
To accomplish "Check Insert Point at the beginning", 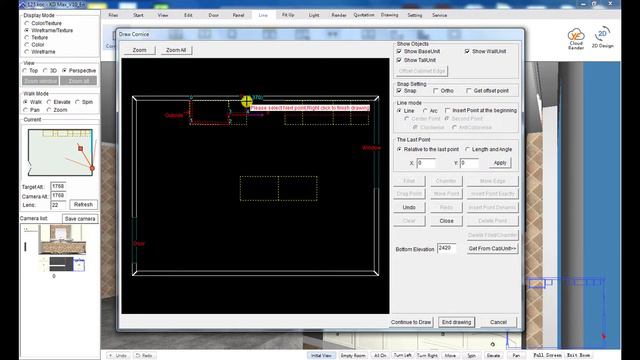I will pyautogui.click(x=448, y=111).
